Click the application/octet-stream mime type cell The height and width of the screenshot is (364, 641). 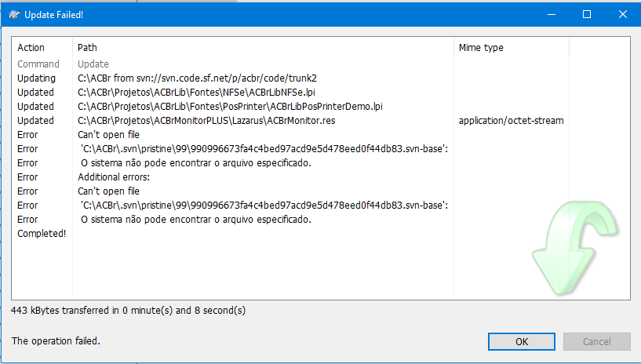pos(511,121)
